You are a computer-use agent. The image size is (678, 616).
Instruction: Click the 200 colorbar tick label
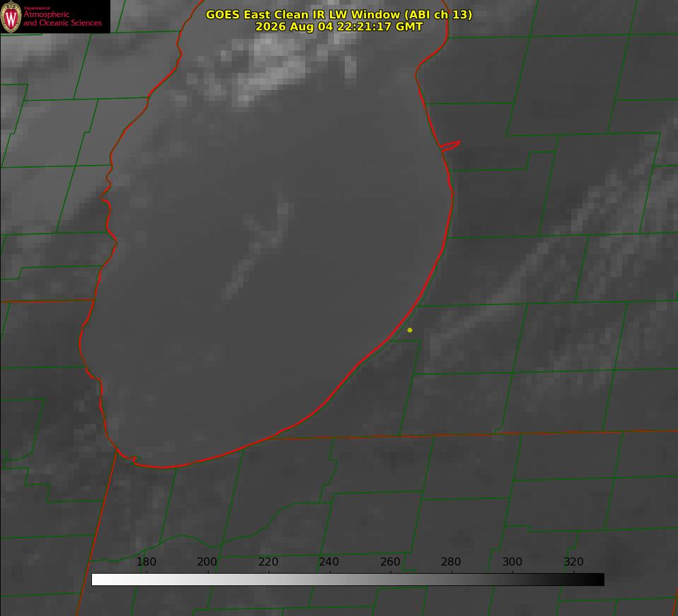pyautogui.click(x=207, y=561)
